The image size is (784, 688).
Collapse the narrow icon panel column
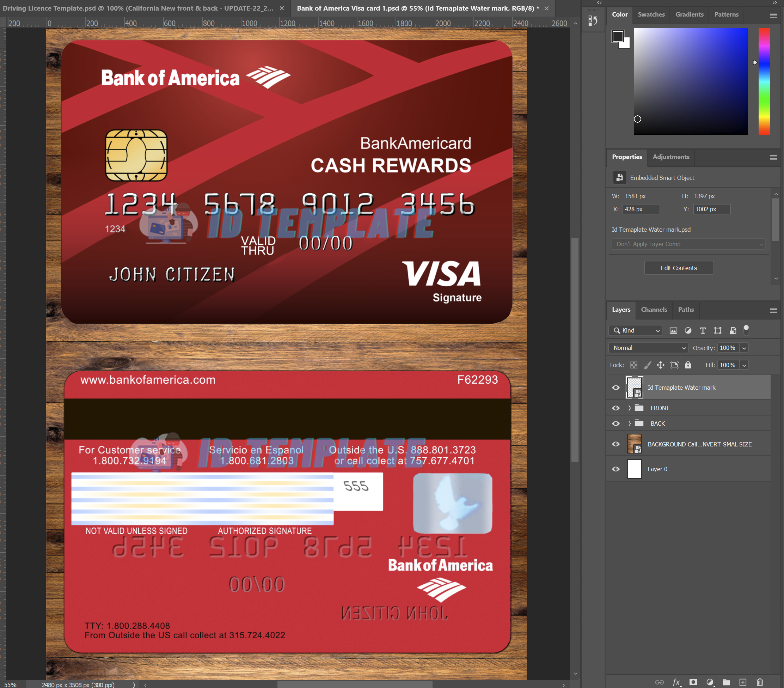pyautogui.click(x=600, y=3)
